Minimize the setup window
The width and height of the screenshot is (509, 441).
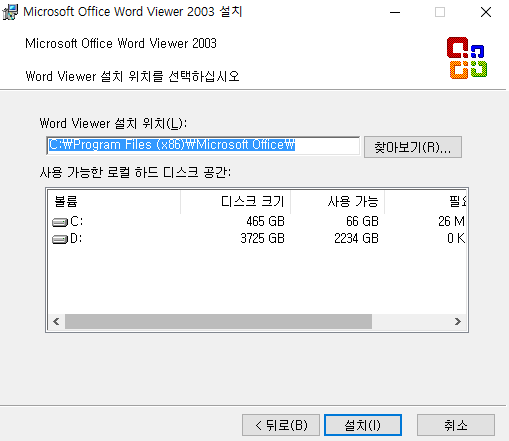(x=395, y=12)
